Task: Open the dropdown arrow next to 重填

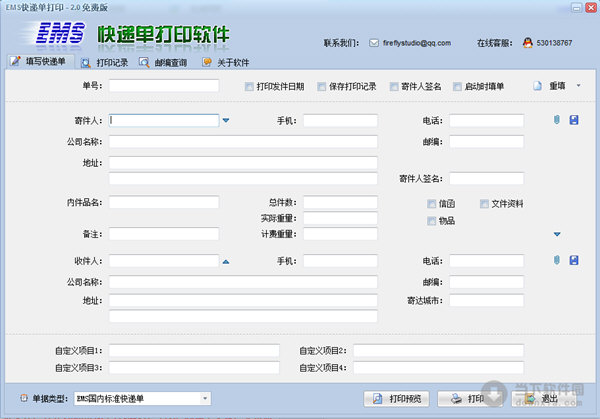Action: pos(579,86)
